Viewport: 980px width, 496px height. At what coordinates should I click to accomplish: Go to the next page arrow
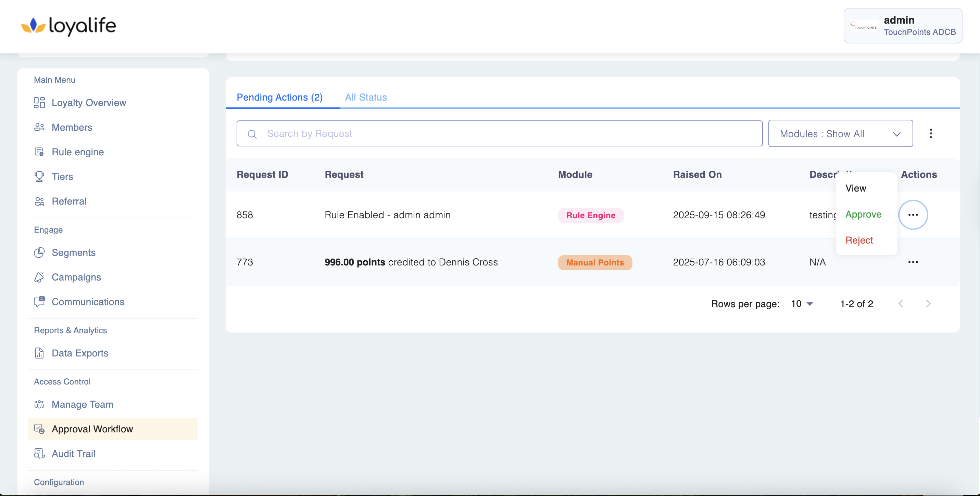click(928, 304)
